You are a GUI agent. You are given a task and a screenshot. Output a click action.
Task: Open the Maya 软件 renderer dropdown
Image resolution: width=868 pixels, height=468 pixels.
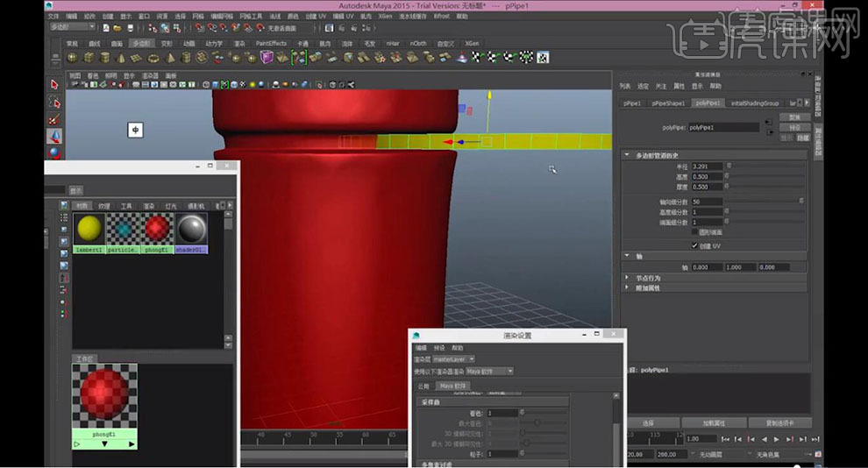[490, 372]
